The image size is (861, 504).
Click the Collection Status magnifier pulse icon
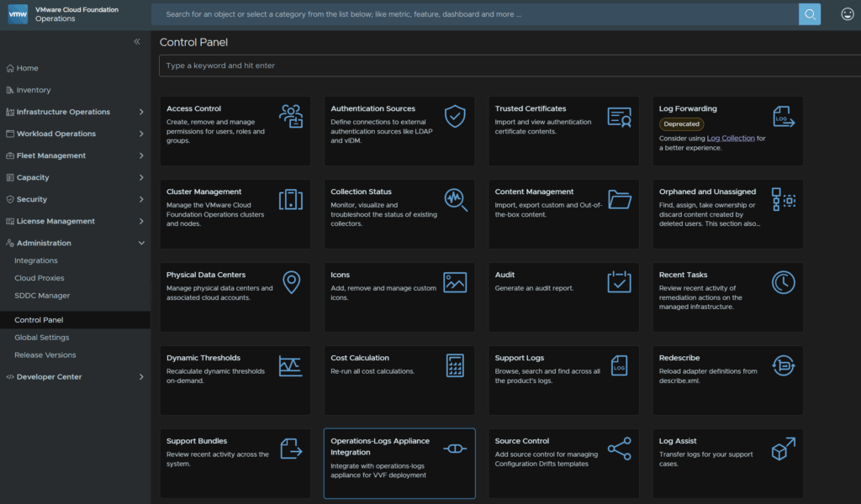coord(456,200)
